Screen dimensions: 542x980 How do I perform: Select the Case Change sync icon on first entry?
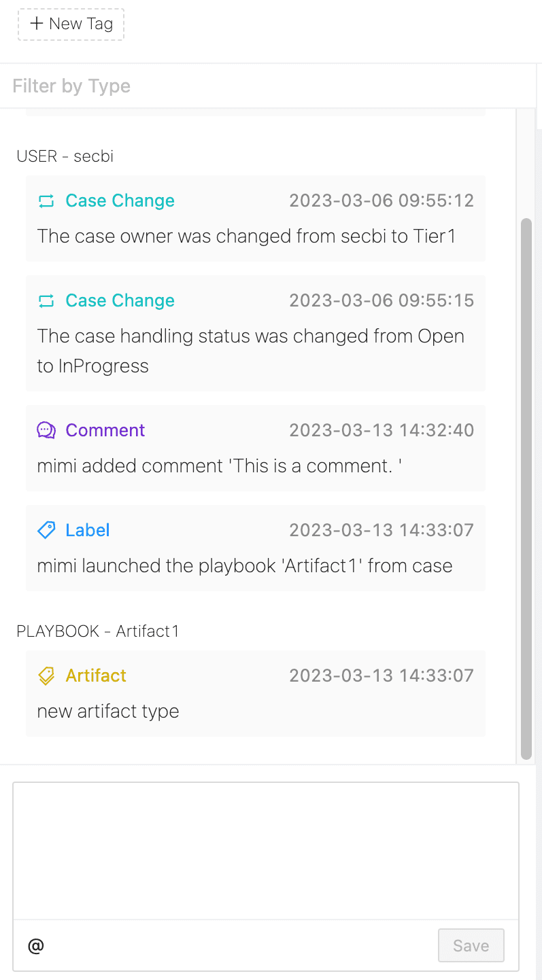(46, 200)
